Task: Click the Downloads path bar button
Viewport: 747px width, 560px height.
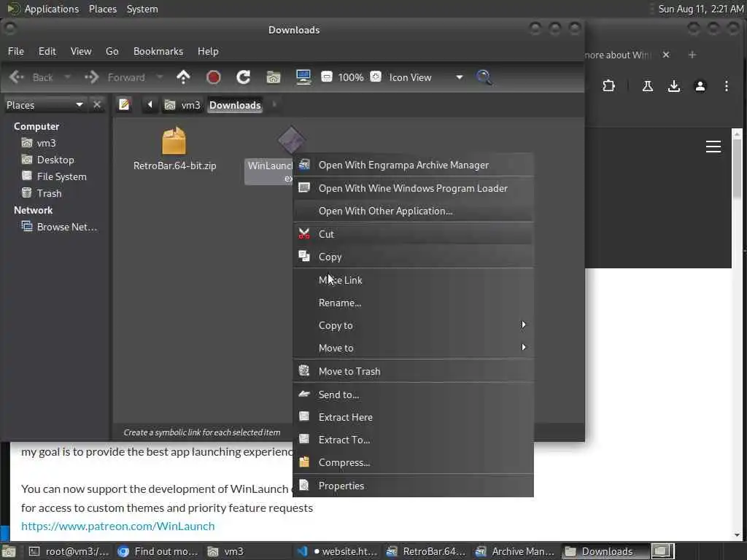Action: 235,105
